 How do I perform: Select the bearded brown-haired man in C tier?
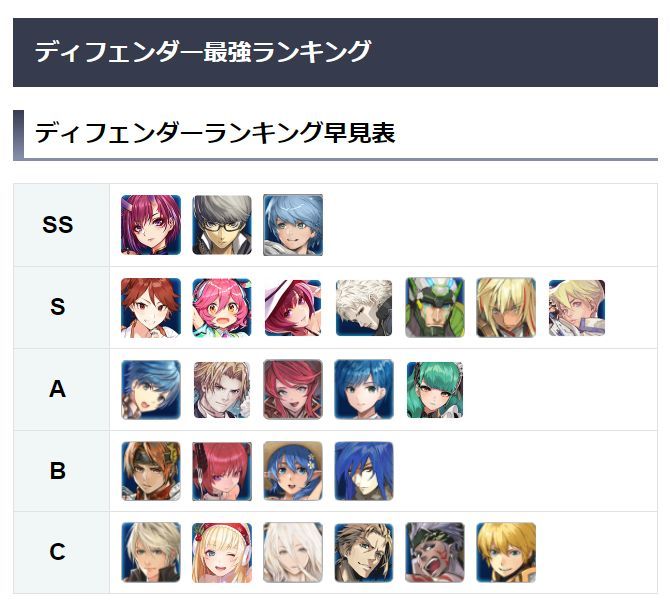pyautogui.click(x=364, y=552)
